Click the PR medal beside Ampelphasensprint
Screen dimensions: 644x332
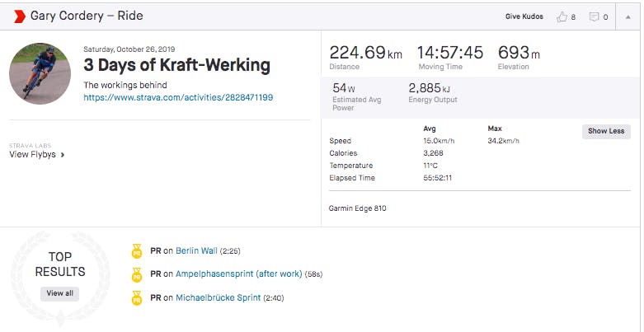tap(137, 274)
